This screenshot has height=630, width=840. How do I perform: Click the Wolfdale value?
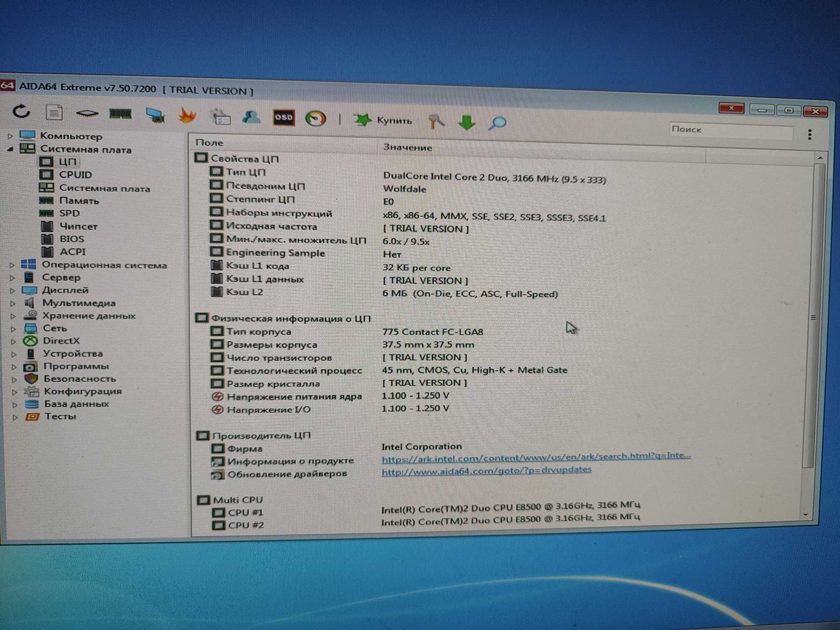[404, 189]
